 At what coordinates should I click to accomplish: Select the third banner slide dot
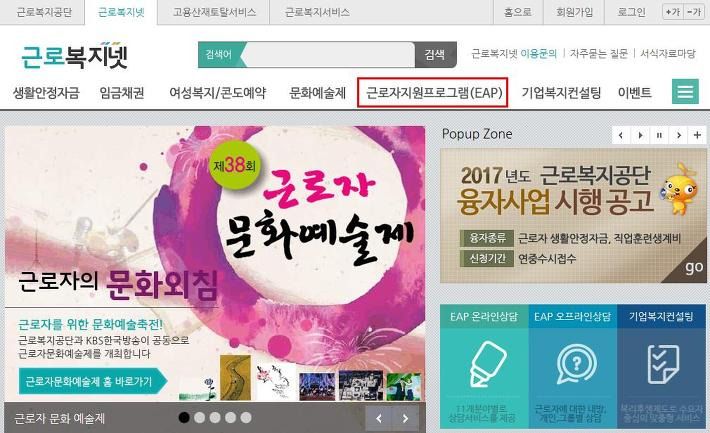[x=215, y=418]
